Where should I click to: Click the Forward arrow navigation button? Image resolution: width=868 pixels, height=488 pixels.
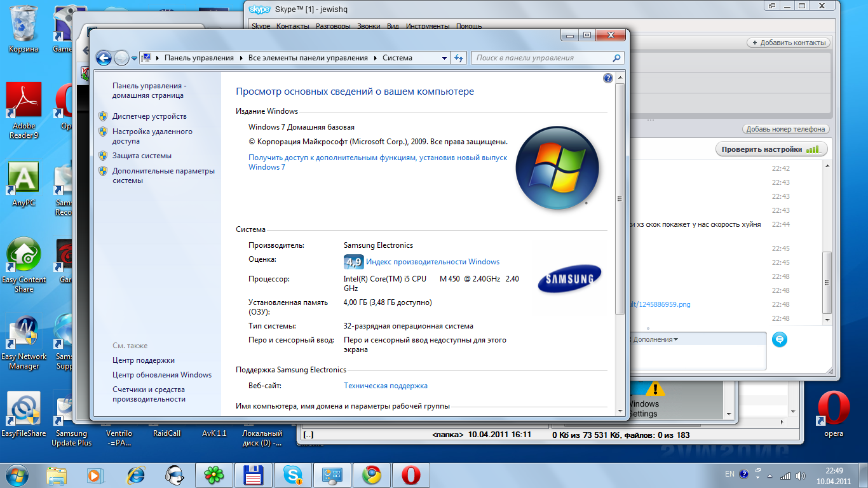tap(121, 58)
